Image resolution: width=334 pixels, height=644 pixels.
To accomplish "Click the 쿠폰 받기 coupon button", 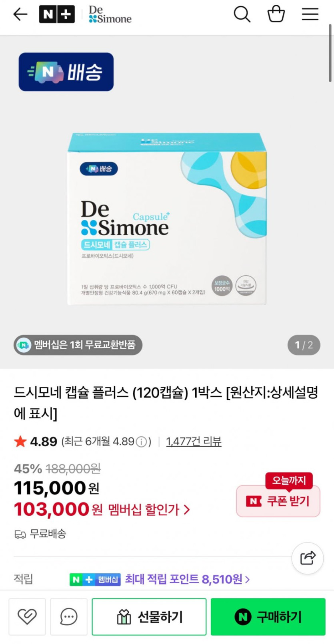I will 278,501.
